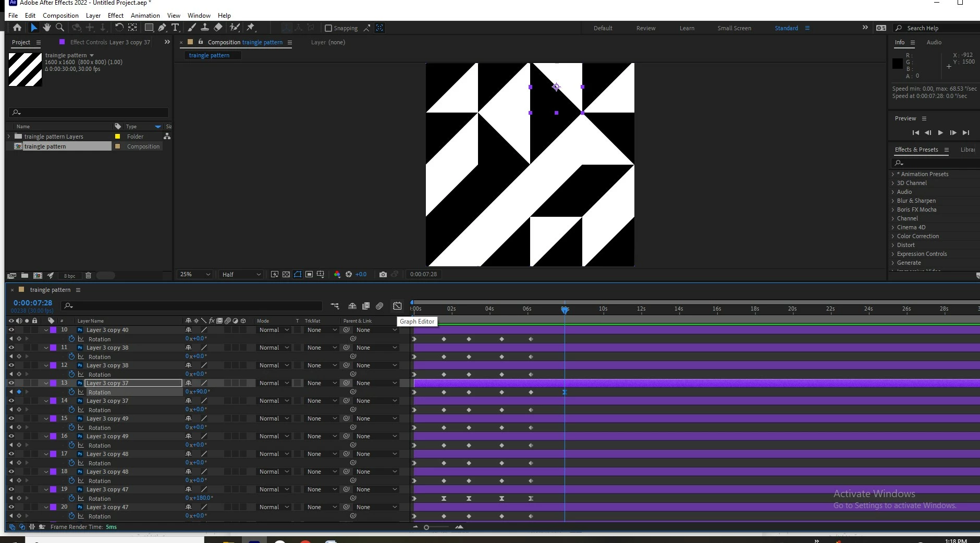Viewport: 980px width, 543px height.
Task: Hide Layer 3 copy 40 using eye icon
Action: pyautogui.click(x=11, y=330)
